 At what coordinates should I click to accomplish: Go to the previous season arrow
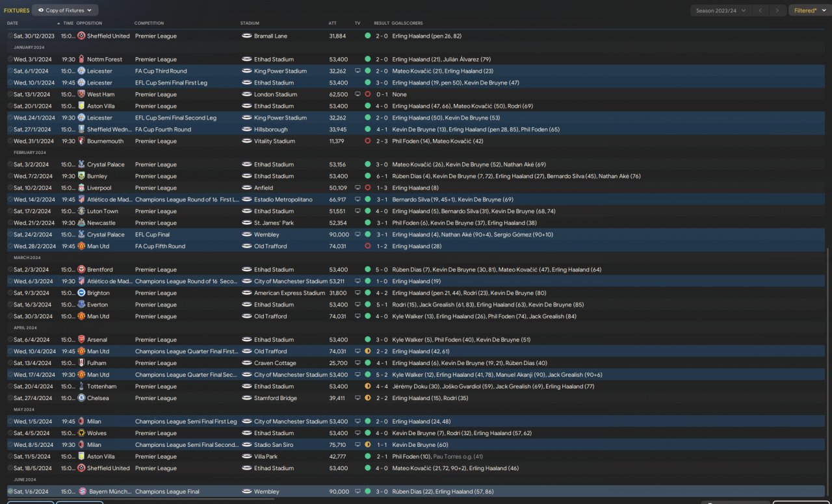(x=759, y=10)
